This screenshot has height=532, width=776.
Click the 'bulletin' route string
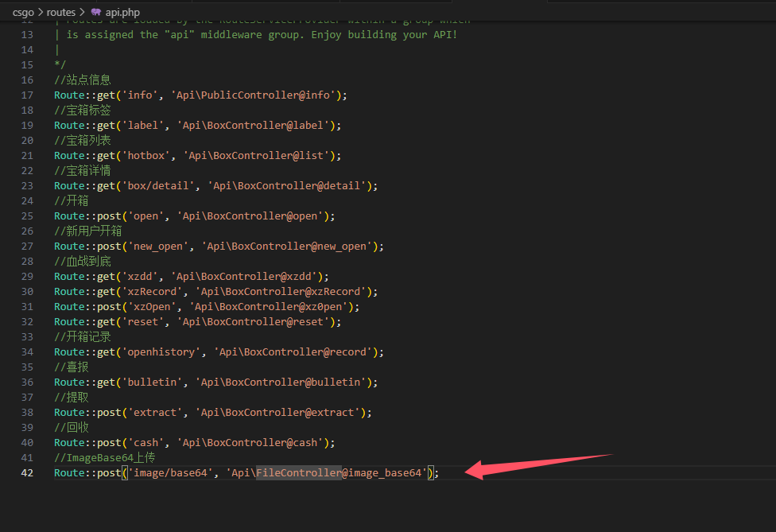pos(152,382)
